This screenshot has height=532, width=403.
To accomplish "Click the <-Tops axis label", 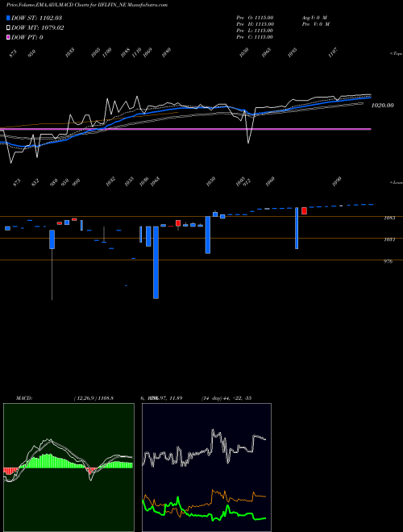I will (x=396, y=54).
